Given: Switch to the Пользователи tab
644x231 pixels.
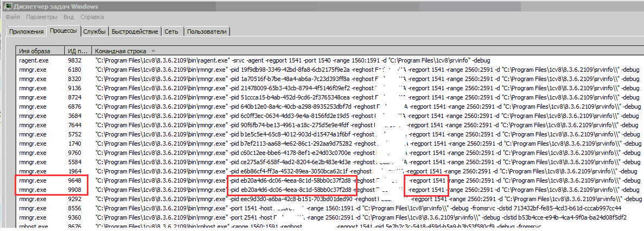Looking at the screenshot, I should 207,32.
